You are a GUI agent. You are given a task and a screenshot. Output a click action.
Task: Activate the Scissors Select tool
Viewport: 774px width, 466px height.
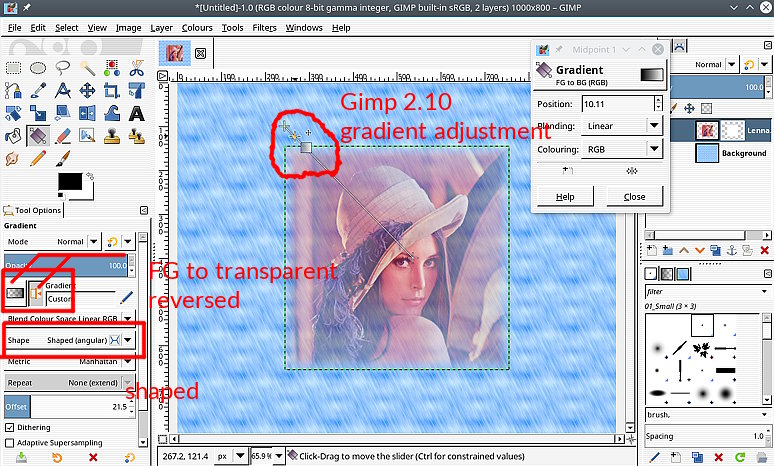(x=137, y=68)
